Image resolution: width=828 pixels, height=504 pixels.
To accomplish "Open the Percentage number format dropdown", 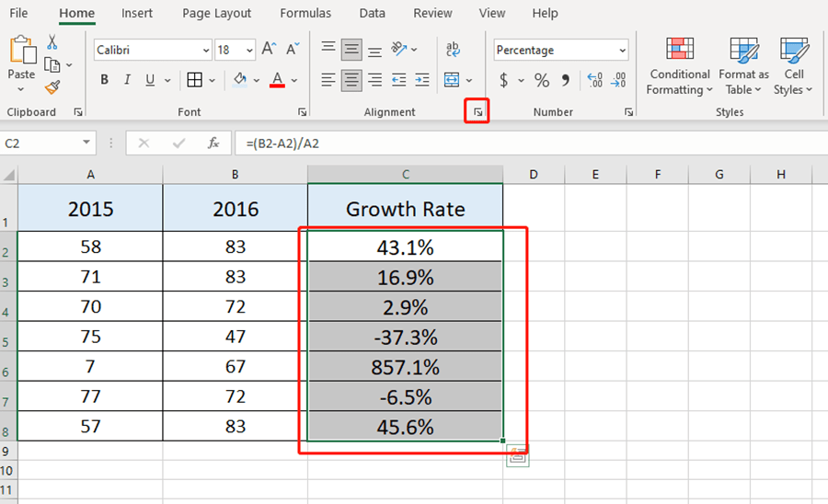I will pyautogui.click(x=623, y=51).
